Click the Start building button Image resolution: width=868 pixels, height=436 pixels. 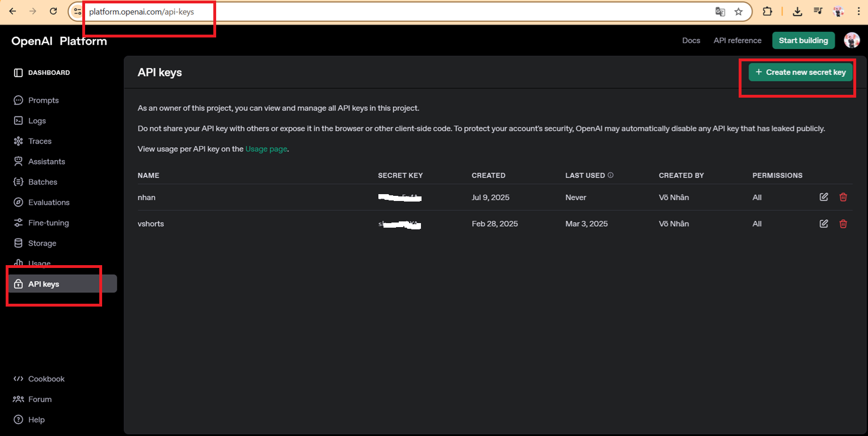[x=803, y=40]
